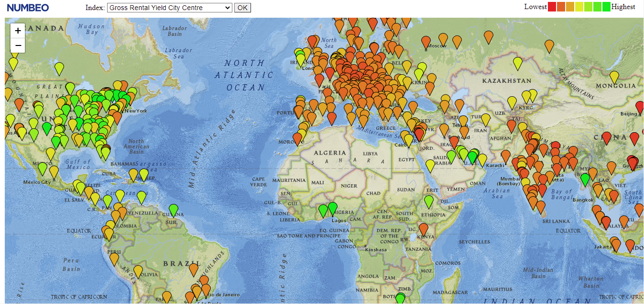Click the orange marker near Karachi

[x=506, y=156]
